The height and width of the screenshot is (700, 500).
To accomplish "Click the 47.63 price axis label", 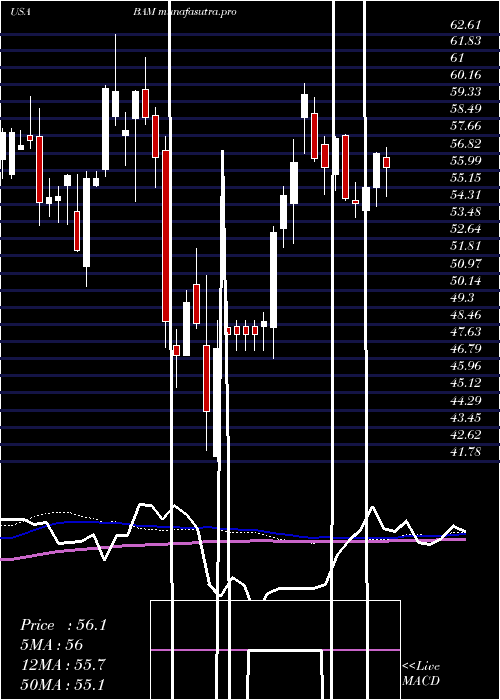I will tap(465, 332).
